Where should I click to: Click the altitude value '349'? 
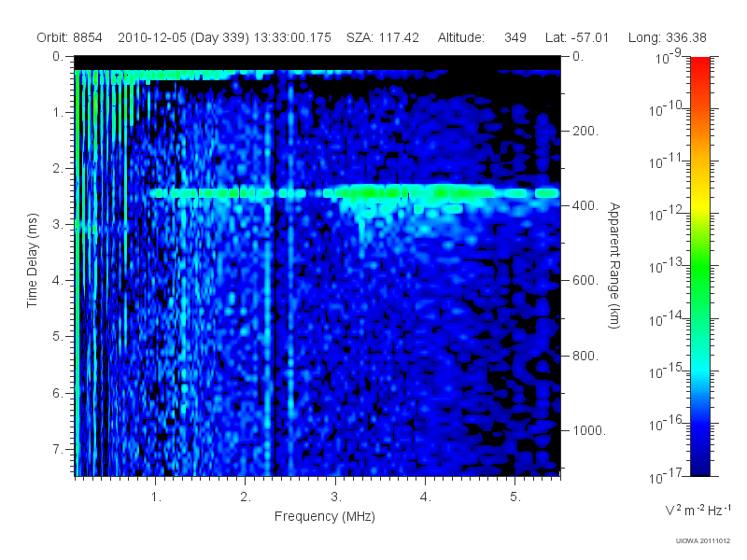515,37
